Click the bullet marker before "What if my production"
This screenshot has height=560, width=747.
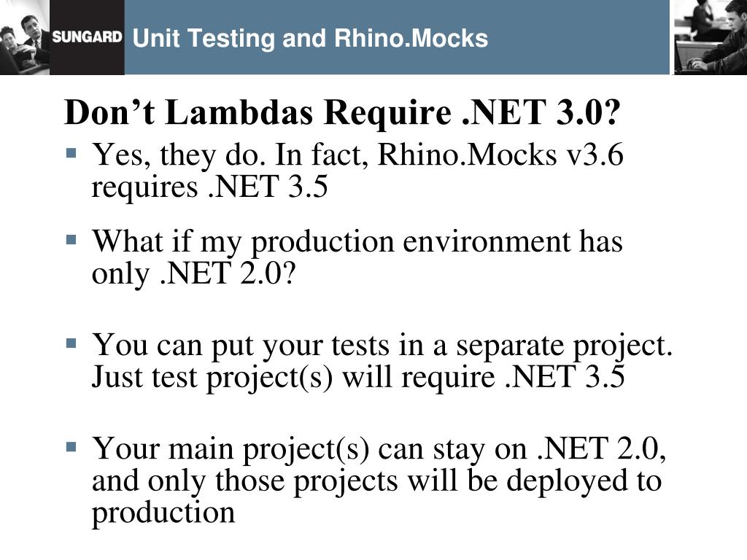(71, 238)
